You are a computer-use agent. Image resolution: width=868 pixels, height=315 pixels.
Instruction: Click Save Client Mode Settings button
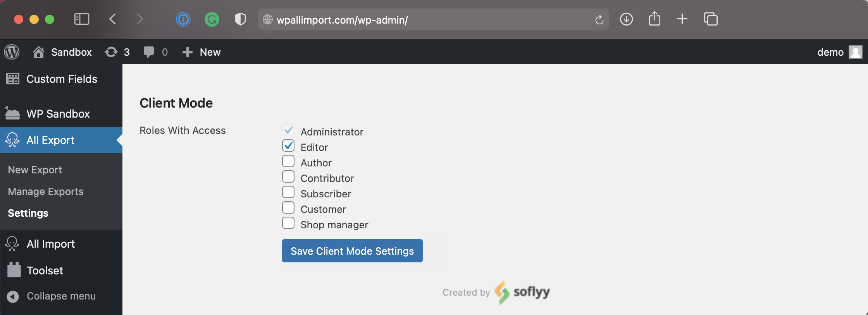[352, 251]
